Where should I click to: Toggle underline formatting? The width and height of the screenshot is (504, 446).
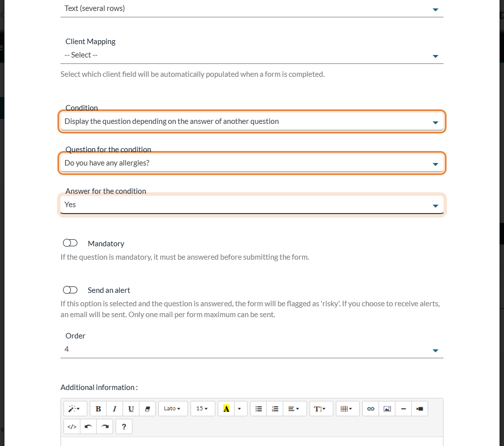click(x=131, y=408)
